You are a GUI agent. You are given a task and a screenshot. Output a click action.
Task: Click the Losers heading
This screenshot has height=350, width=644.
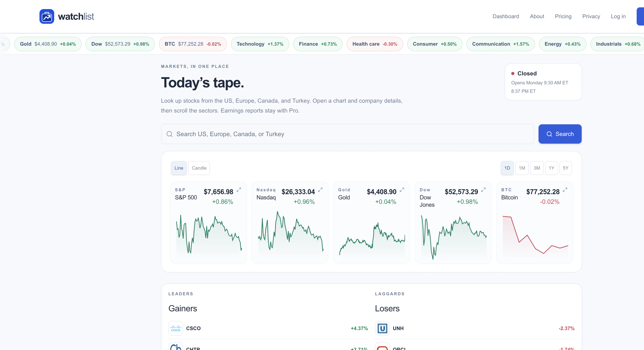(387, 309)
